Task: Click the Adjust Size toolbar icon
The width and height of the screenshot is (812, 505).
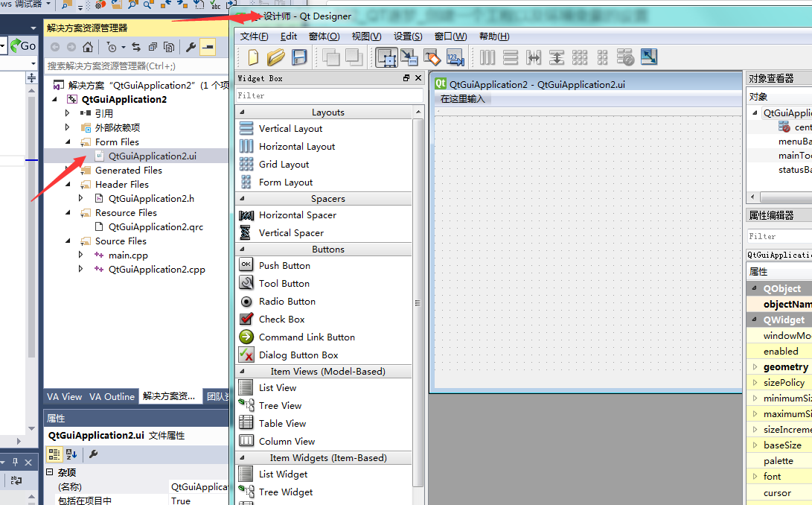Action: (649, 57)
